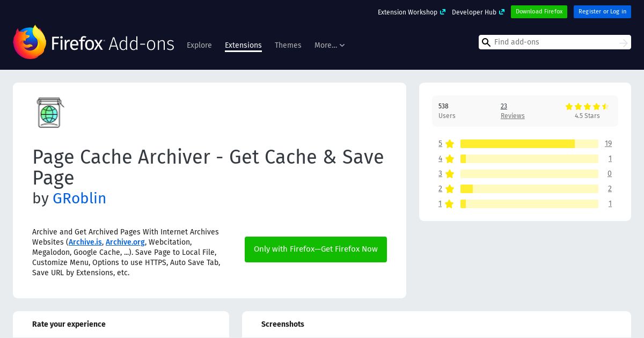Click the Firefox logo icon
The height and width of the screenshot is (338, 644).
30,42
